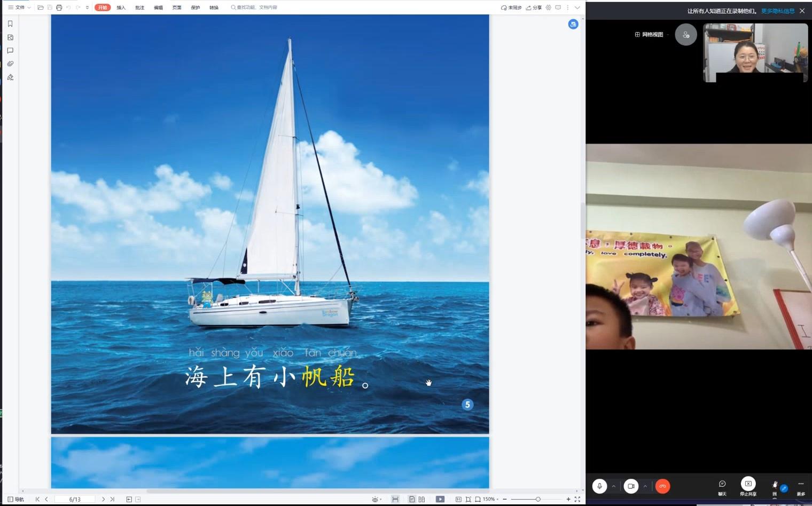
Task: Toggle the 导航 navigation pane
Action: click(x=15, y=499)
